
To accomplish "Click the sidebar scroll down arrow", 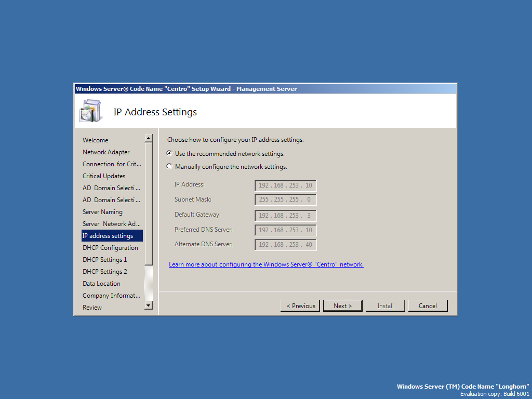I will [x=148, y=305].
